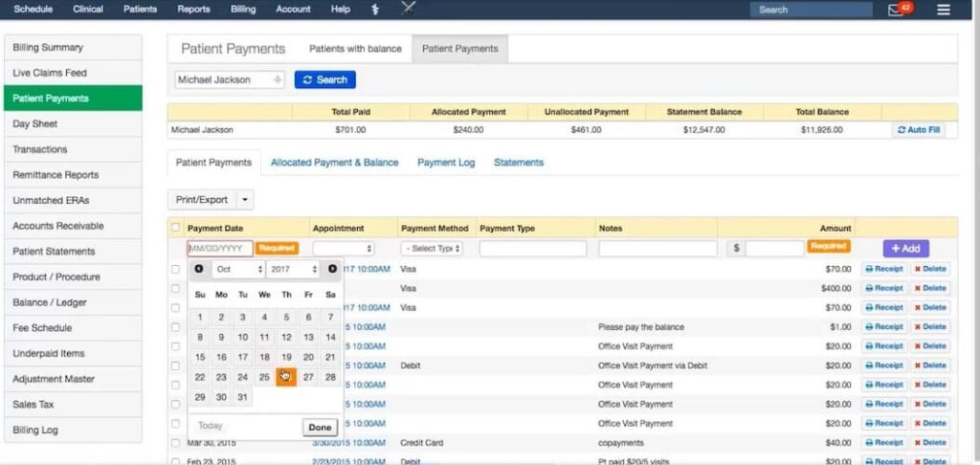The image size is (980, 465).
Task: Go to next month in calendar
Action: click(x=332, y=269)
